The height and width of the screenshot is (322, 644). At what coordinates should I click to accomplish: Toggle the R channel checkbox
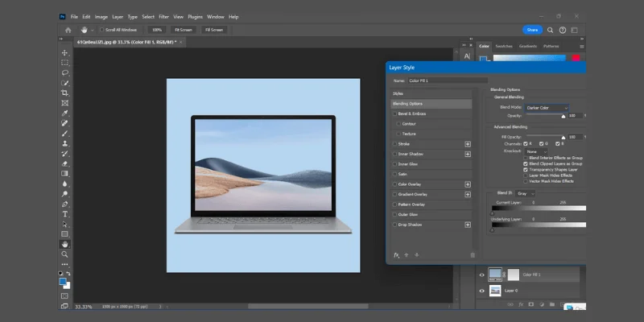pos(526,144)
